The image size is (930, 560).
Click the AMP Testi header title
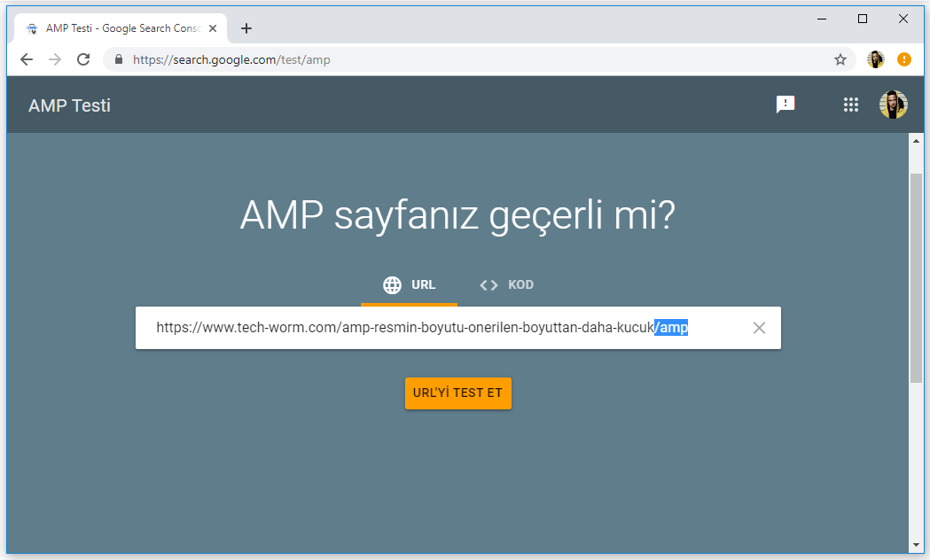[x=69, y=105]
